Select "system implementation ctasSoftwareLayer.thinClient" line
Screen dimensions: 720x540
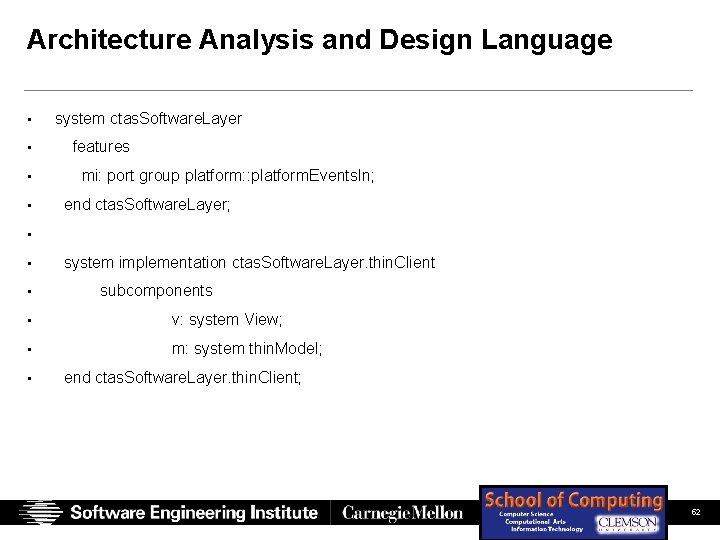click(249, 263)
